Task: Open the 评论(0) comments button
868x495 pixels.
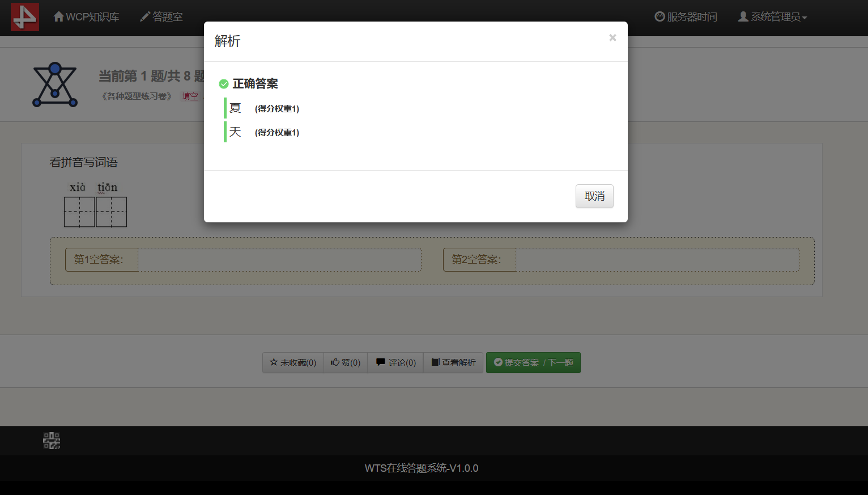Action: pyautogui.click(x=395, y=362)
